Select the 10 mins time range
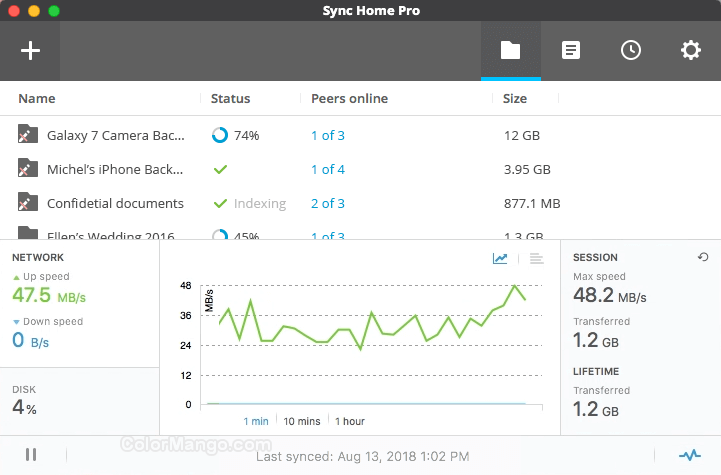 coord(302,421)
